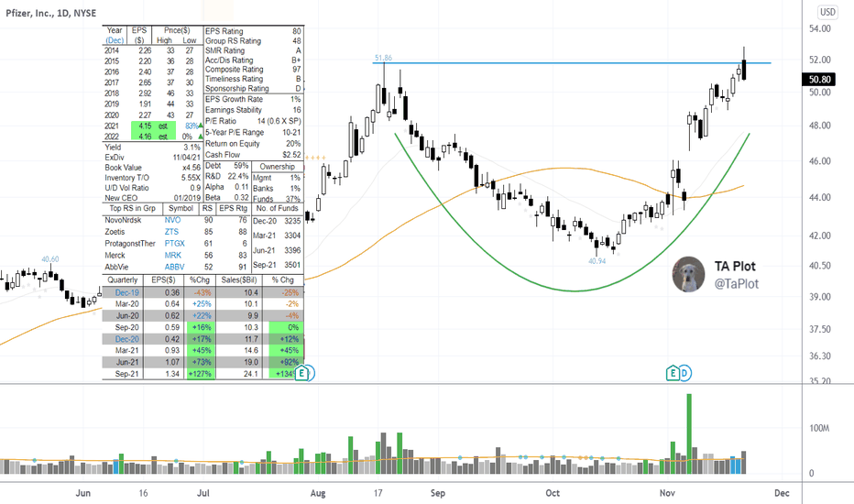Click the Ownership header cell
Viewport: 854px width, 504px height.
(278, 166)
